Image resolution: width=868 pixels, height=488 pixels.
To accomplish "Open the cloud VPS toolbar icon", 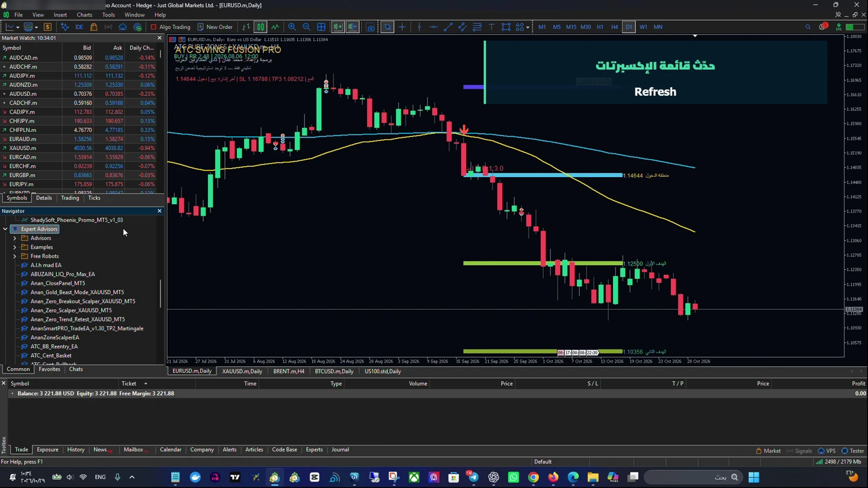I will 122,27.
